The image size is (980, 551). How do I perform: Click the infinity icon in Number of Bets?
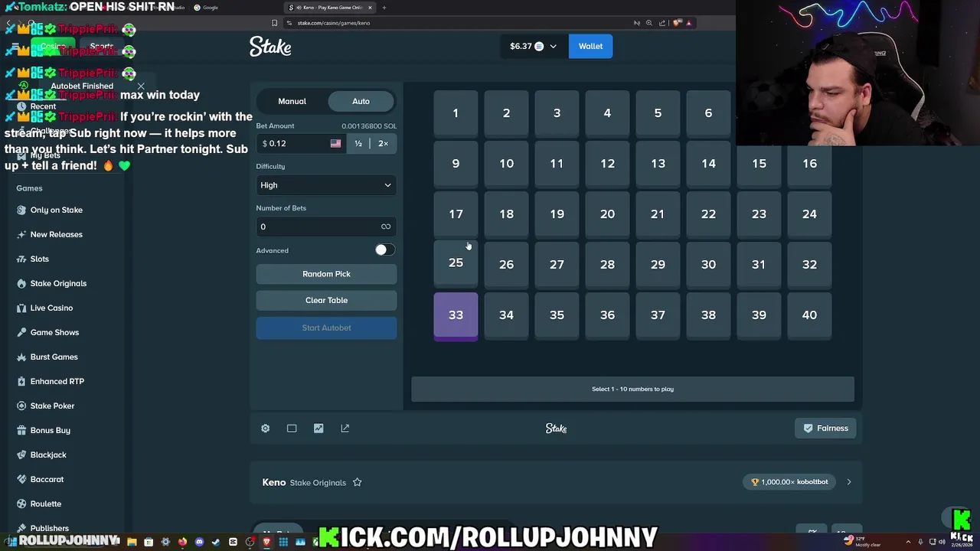coord(386,227)
